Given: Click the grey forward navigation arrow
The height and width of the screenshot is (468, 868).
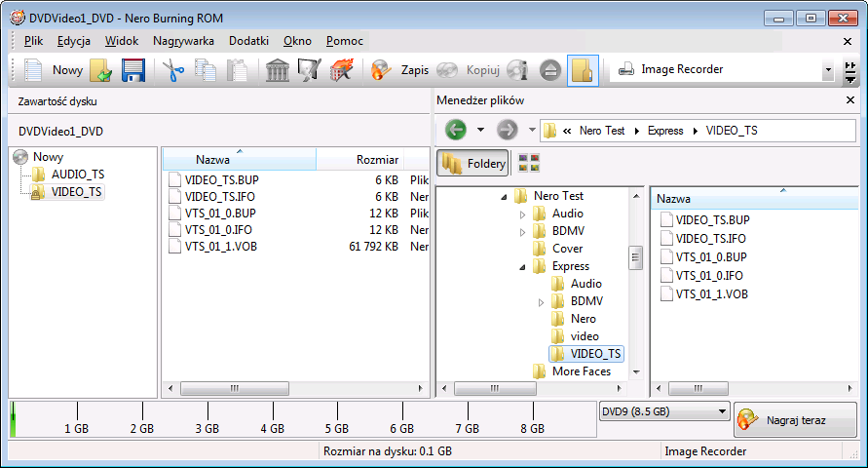Looking at the screenshot, I should pyautogui.click(x=507, y=130).
